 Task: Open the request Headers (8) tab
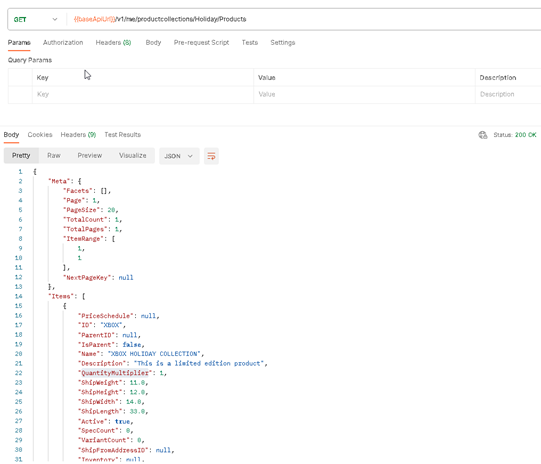tap(113, 42)
